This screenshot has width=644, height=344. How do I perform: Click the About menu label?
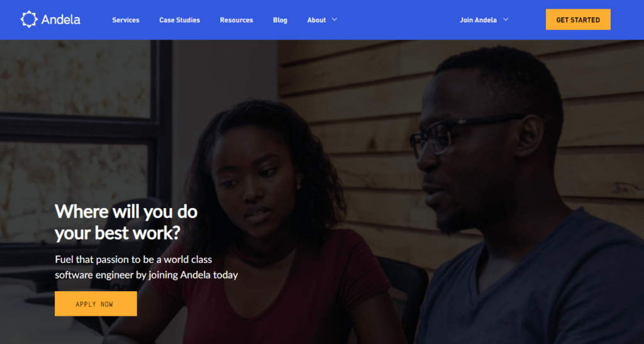point(316,20)
